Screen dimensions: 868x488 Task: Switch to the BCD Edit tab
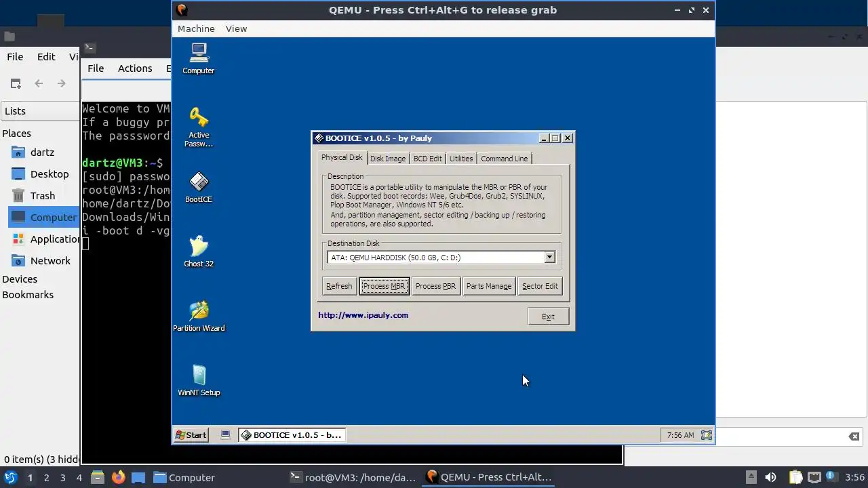427,159
